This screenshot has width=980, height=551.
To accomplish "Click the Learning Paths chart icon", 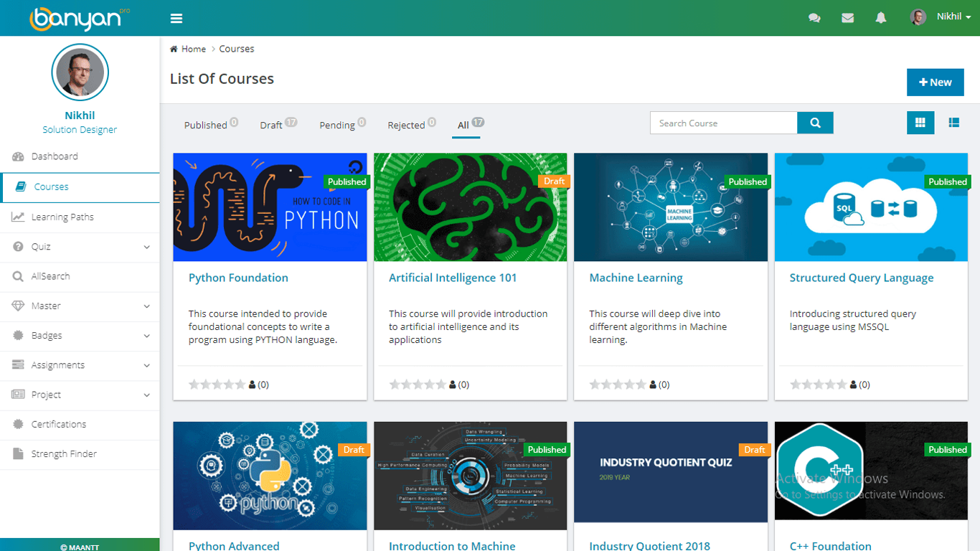I will click(18, 217).
